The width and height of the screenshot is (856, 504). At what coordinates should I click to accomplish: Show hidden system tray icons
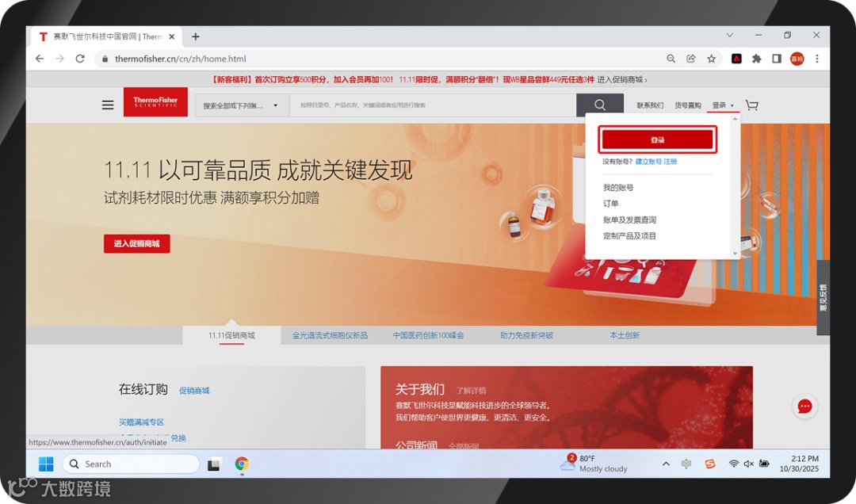pos(666,464)
